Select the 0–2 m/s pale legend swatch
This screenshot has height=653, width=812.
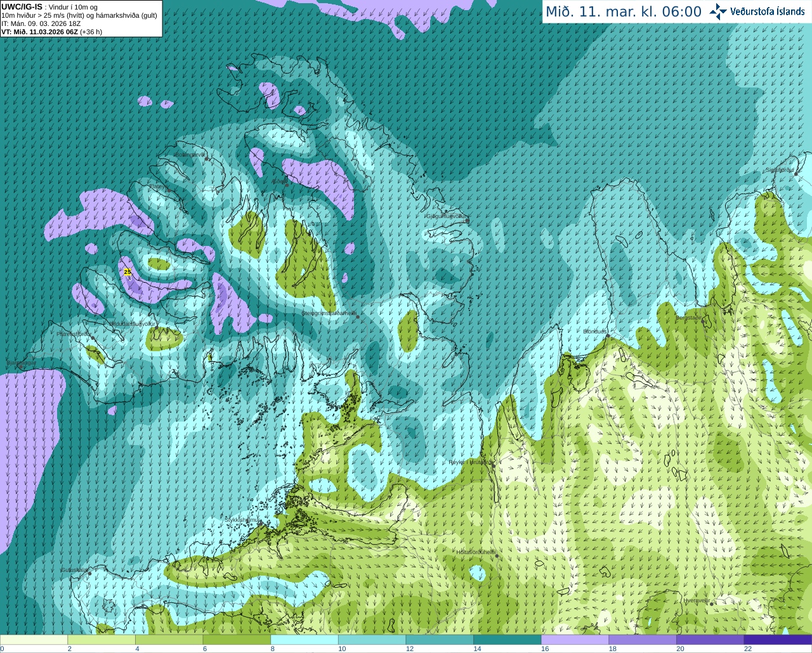point(34,640)
